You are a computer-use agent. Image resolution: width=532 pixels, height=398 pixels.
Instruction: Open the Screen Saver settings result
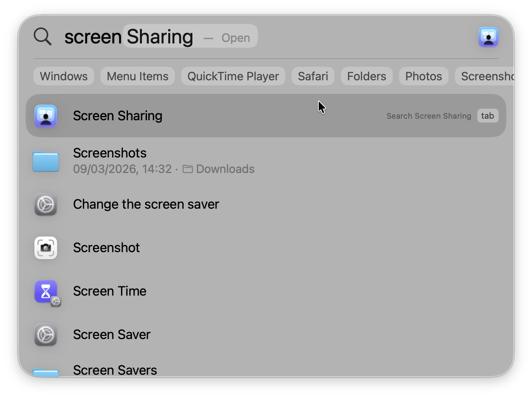click(x=266, y=335)
